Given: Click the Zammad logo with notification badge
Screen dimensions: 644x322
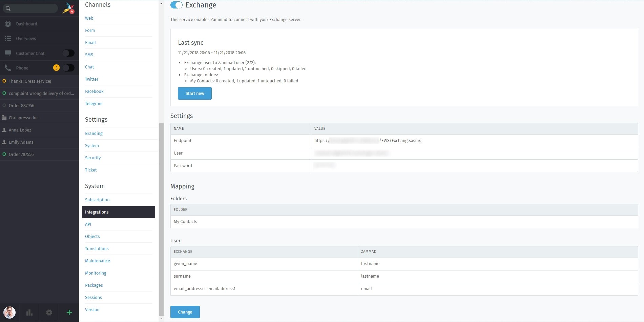Looking at the screenshot, I should pos(67,8).
